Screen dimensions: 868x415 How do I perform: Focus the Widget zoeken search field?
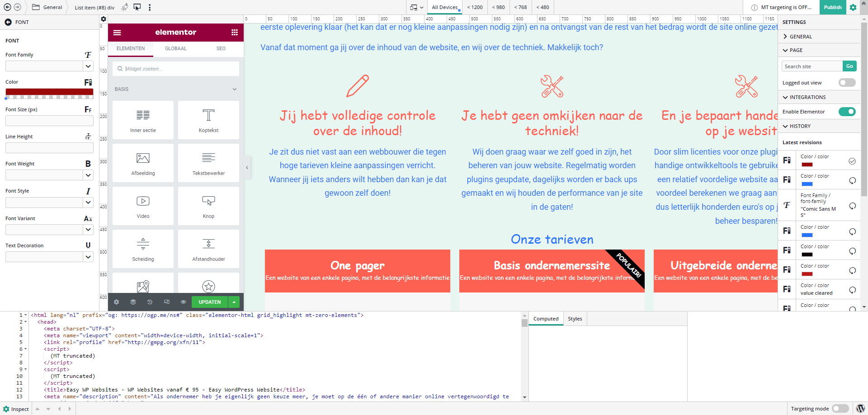(176, 69)
